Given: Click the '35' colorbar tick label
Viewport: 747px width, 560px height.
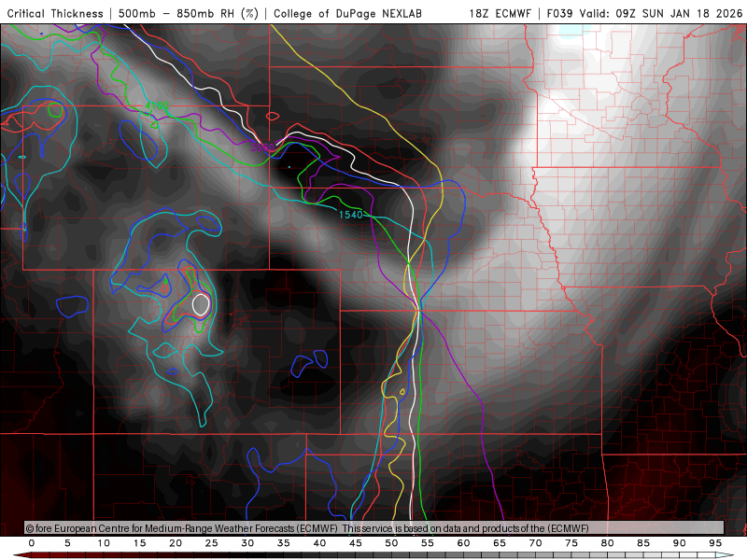Looking at the screenshot, I should point(284,543).
